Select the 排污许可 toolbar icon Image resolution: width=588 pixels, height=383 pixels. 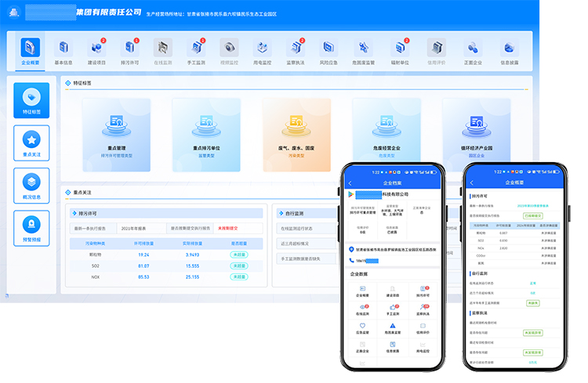pos(129,49)
